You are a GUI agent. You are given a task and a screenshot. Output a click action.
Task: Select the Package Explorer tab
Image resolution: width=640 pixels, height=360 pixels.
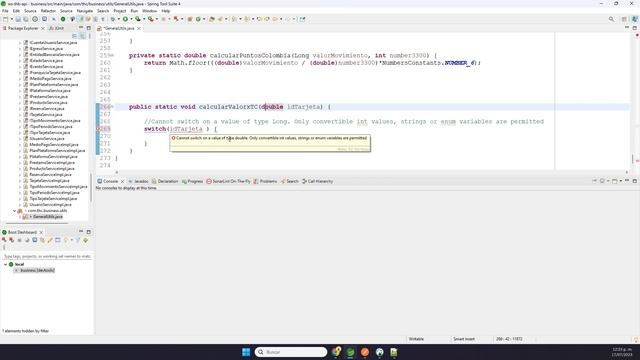pos(23,28)
